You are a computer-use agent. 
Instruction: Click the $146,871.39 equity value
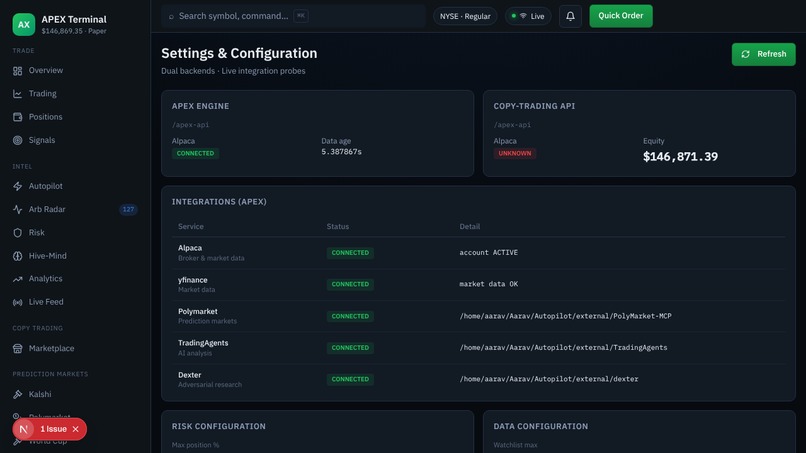(x=680, y=156)
